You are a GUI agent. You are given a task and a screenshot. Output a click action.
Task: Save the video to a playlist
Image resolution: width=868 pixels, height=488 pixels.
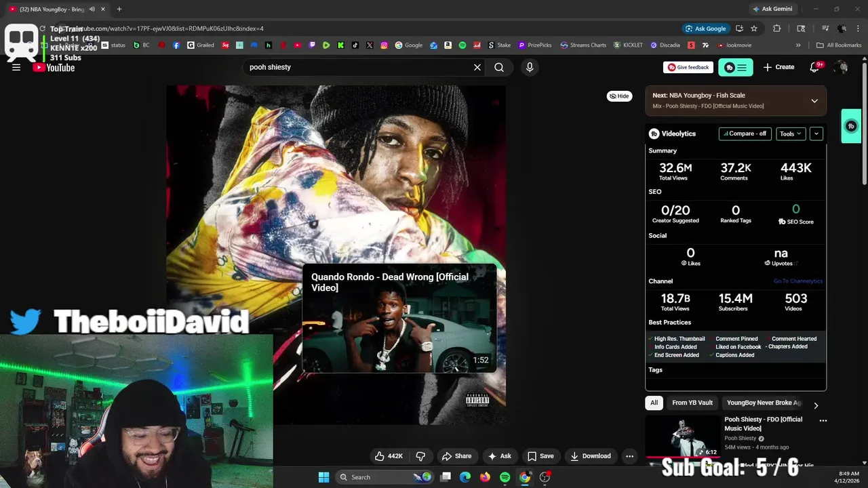coord(540,456)
